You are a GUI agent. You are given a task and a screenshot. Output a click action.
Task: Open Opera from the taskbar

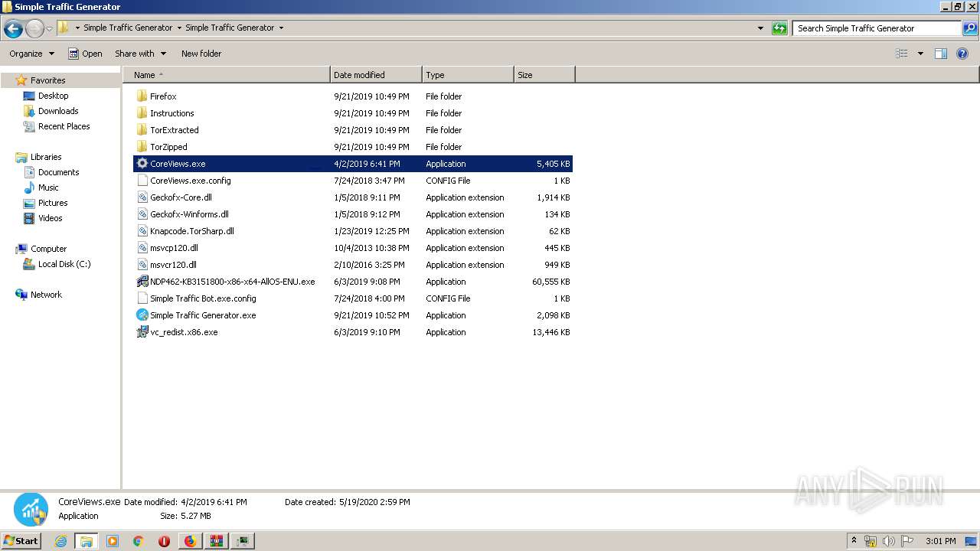pyautogui.click(x=164, y=541)
